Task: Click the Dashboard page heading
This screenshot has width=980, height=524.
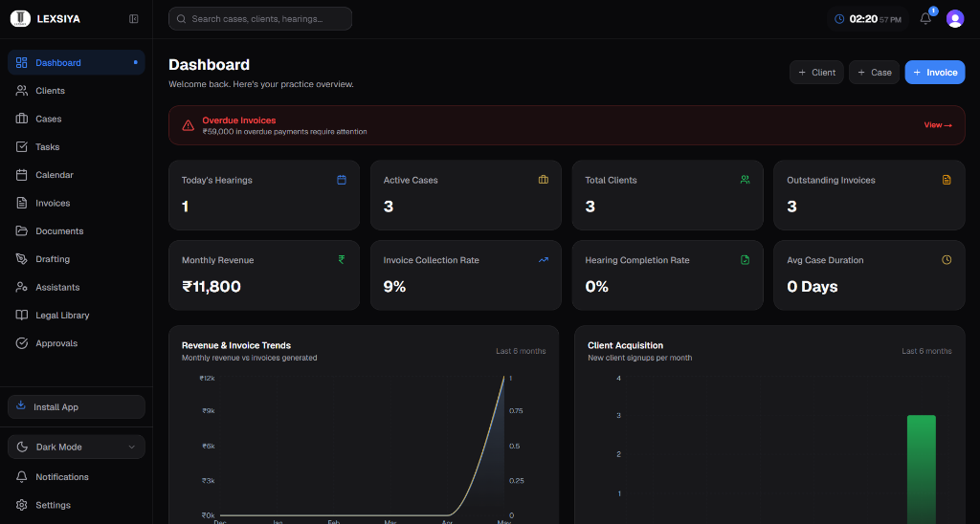Action: pos(209,65)
